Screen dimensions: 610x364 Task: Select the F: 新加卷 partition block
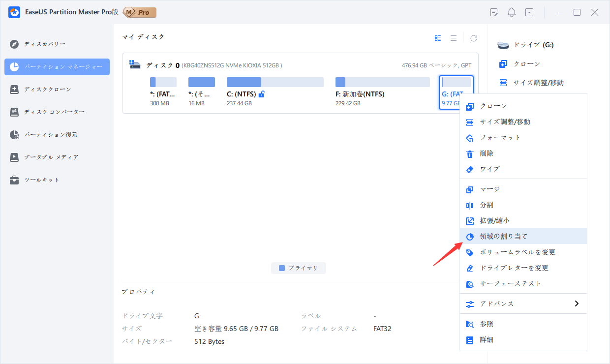[382, 91]
